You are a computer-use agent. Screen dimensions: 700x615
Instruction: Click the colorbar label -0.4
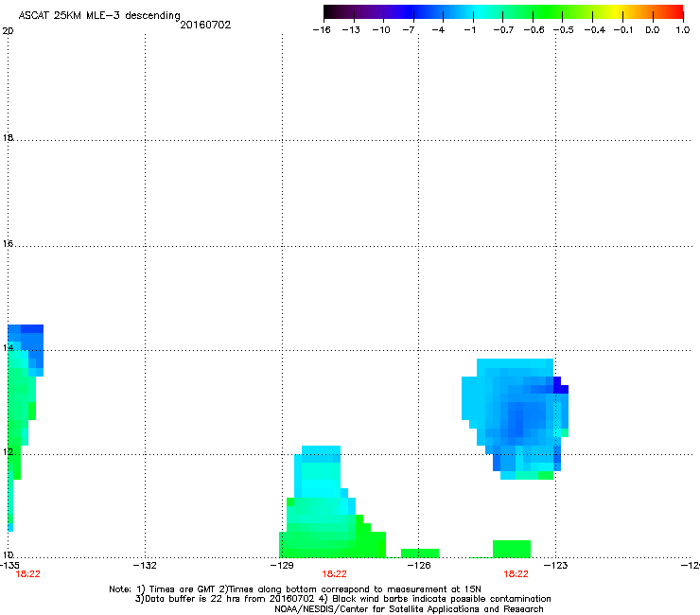click(595, 30)
